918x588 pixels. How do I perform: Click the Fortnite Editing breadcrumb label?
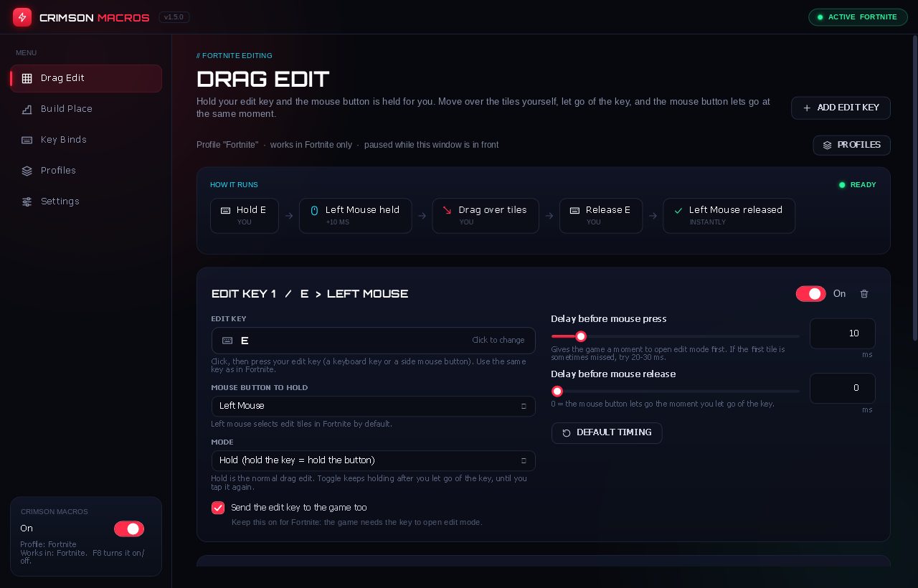tap(235, 56)
